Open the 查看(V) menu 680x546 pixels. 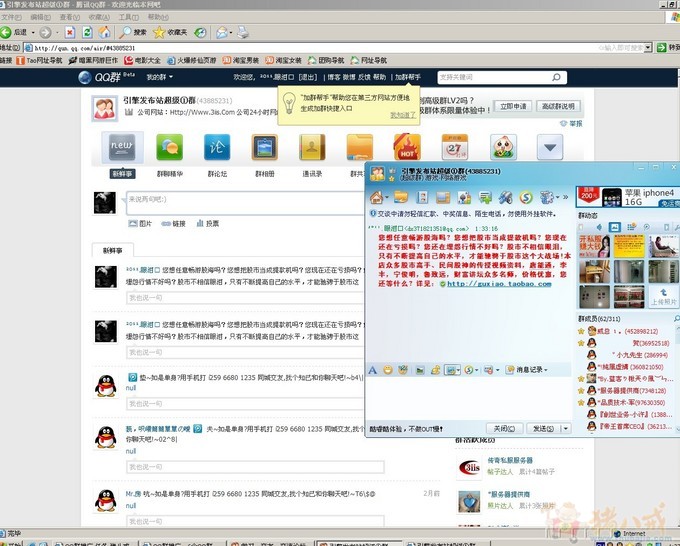point(70,17)
